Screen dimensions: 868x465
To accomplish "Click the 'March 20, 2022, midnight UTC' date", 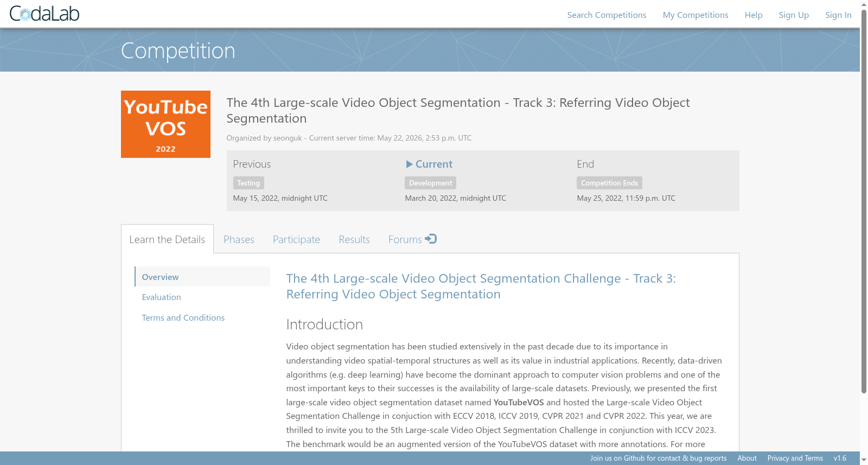I will point(455,198).
